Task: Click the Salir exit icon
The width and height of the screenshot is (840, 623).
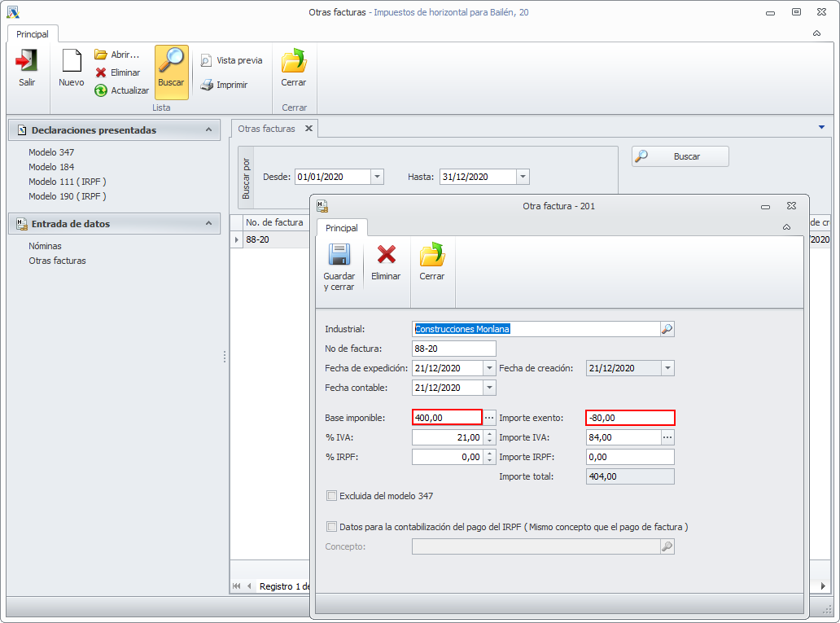Action: coord(27,62)
